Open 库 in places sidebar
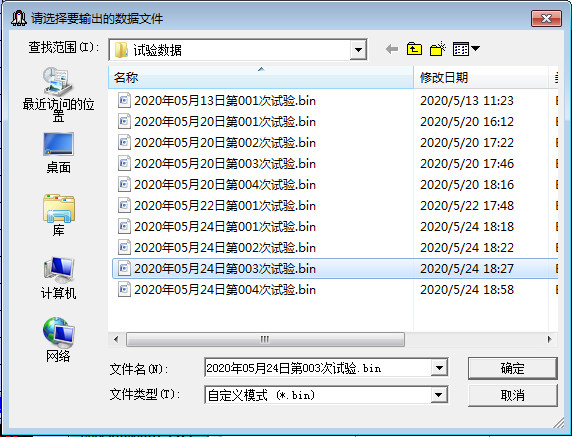572x437 pixels. (58, 215)
